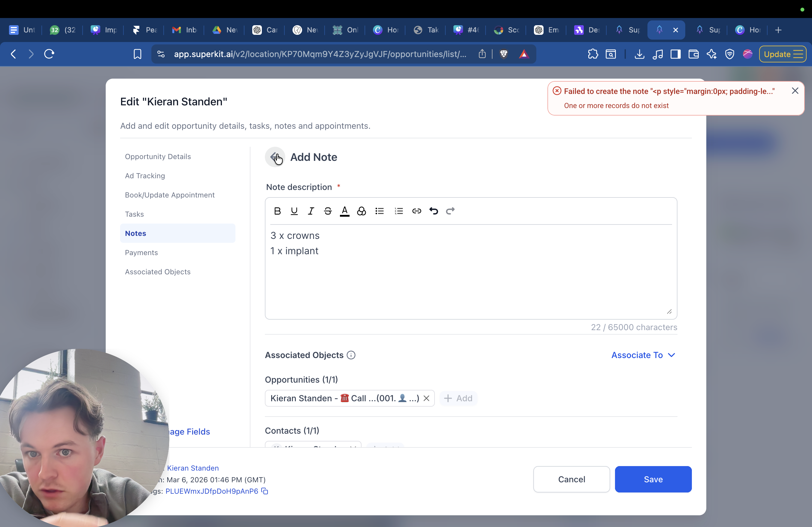The width and height of the screenshot is (812, 527).
Task: Switch to Opportunity Details section
Action: 158,156
